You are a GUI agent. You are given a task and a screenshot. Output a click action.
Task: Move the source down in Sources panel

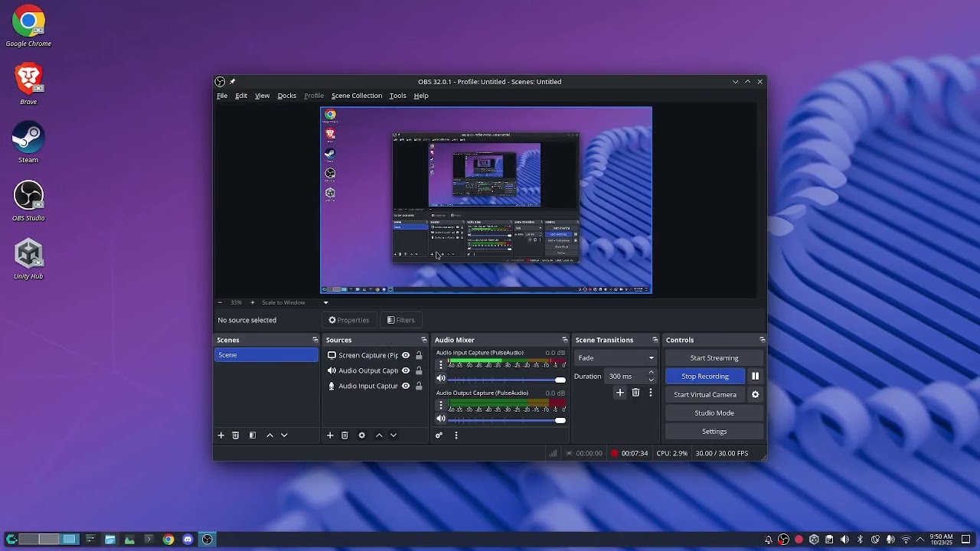coord(394,435)
